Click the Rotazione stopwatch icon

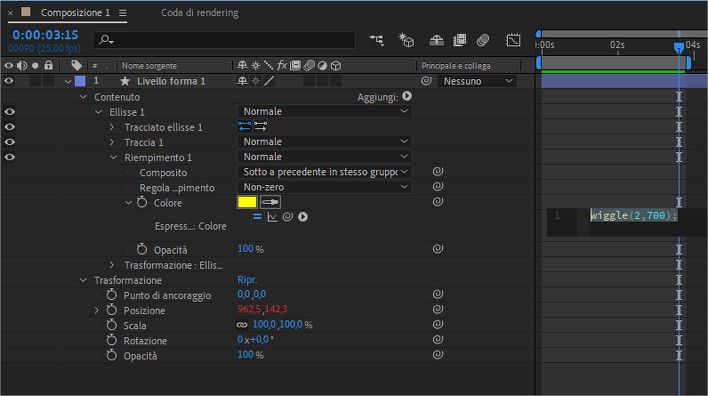(x=112, y=340)
